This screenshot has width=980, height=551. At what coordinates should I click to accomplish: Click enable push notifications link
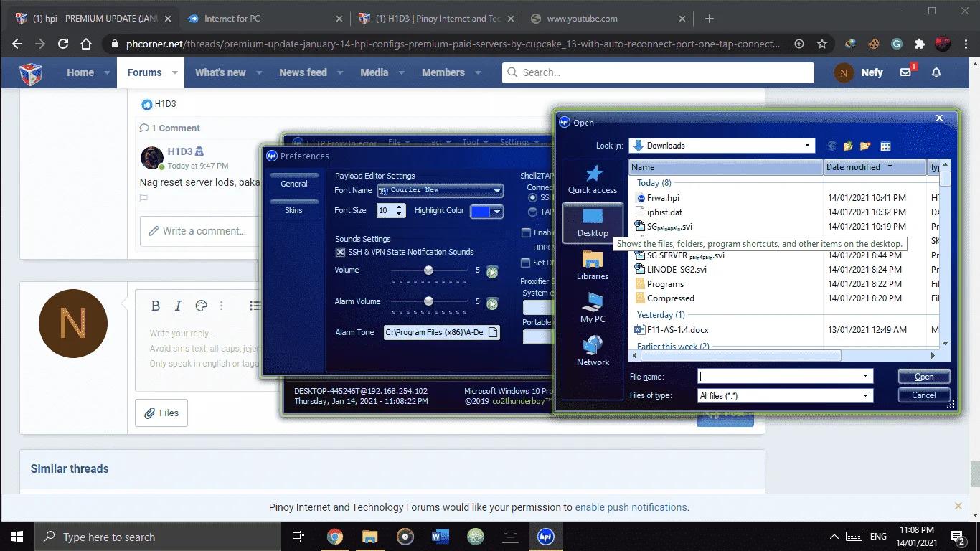[631, 507]
